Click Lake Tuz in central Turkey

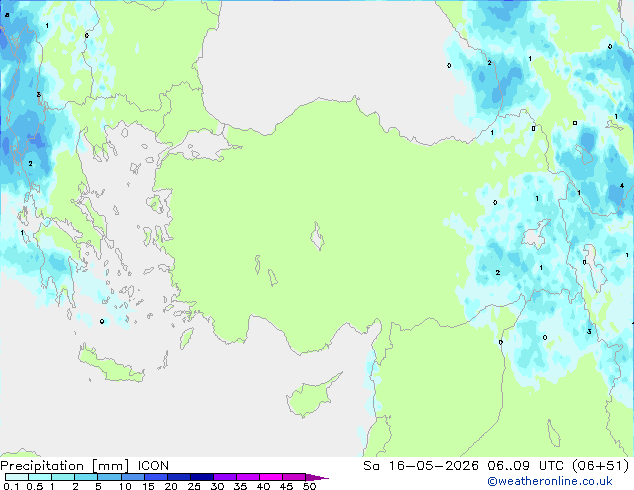tap(317, 236)
